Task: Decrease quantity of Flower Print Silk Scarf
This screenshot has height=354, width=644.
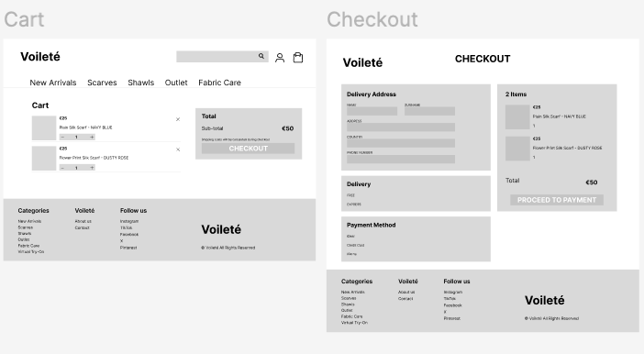Action: [x=62, y=168]
